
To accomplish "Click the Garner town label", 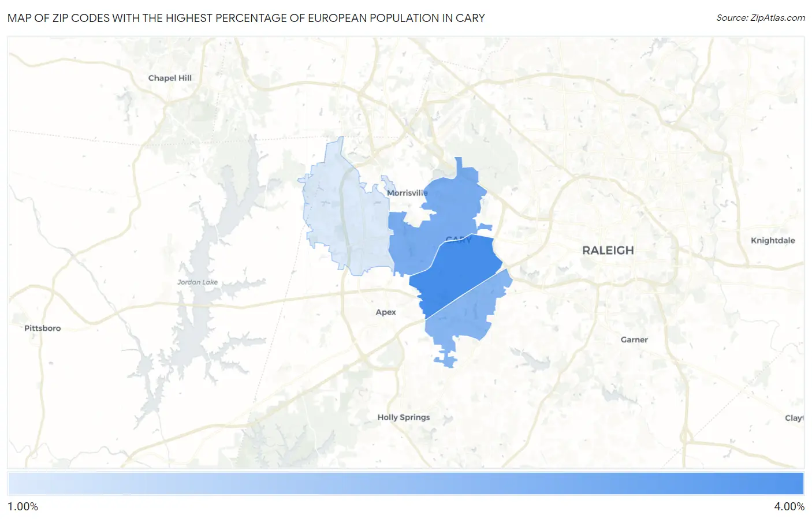I will 634,340.
